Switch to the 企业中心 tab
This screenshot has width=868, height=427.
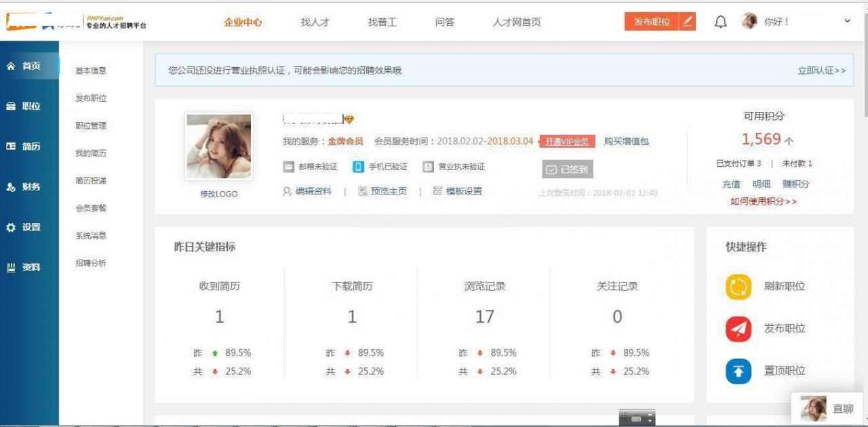click(243, 21)
